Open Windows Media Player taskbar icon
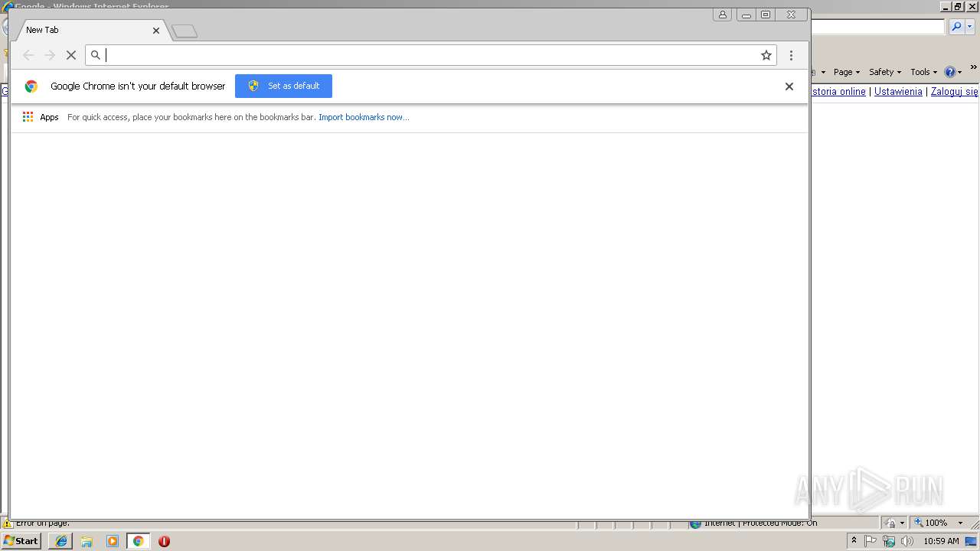The image size is (980, 551). (x=113, y=541)
